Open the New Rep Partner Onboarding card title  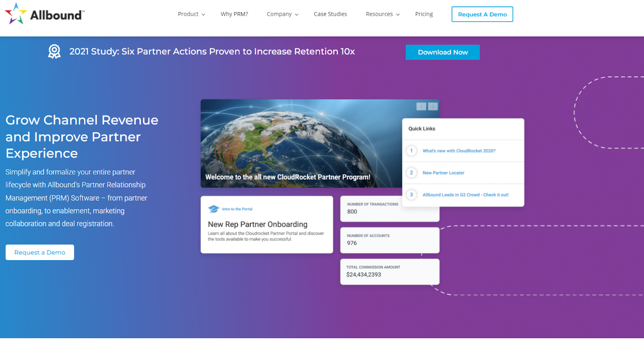(258, 224)
